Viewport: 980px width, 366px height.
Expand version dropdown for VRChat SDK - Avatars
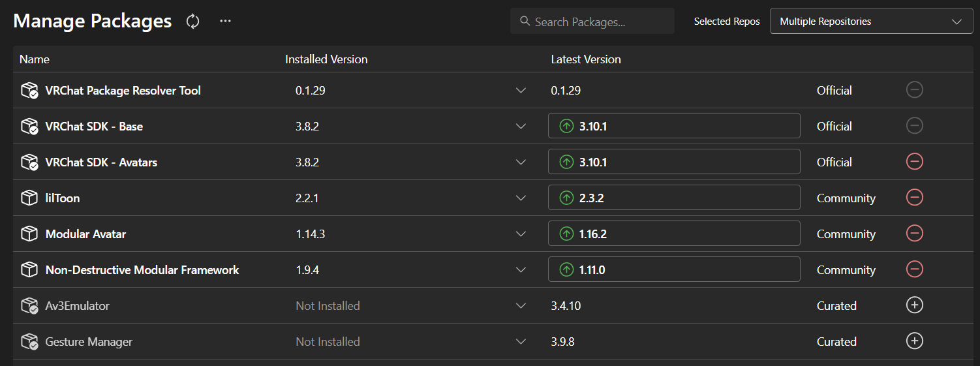click(521, 162)
